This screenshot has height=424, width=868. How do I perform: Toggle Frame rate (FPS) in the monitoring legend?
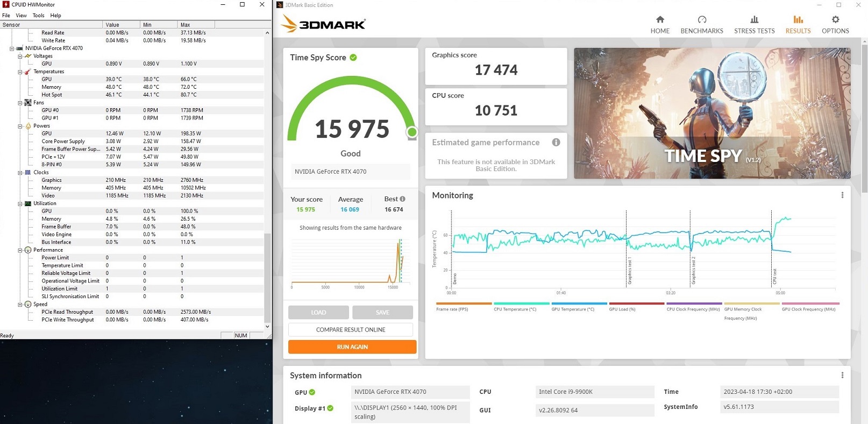464,307
